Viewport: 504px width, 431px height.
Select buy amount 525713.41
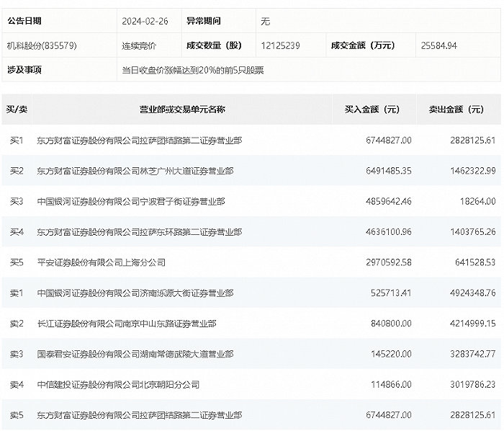391,293
